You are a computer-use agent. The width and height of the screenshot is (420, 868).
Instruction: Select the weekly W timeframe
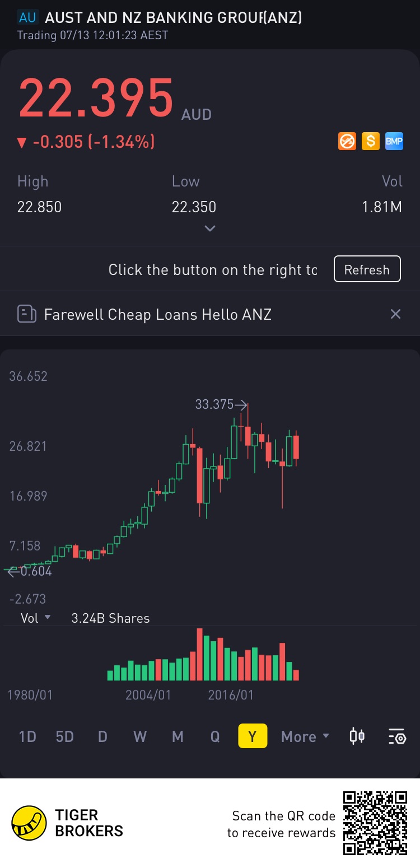140,736
